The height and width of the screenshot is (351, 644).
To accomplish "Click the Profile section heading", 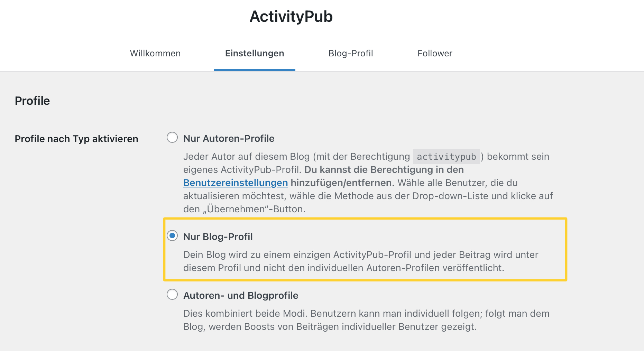I will tap(32, 101).
